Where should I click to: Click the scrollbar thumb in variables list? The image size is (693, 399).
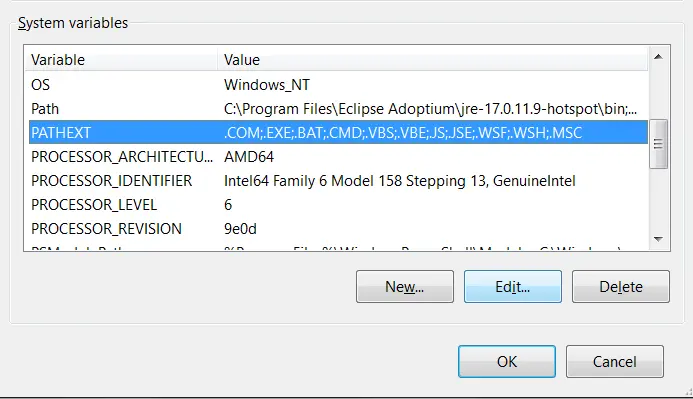point(658,144)
